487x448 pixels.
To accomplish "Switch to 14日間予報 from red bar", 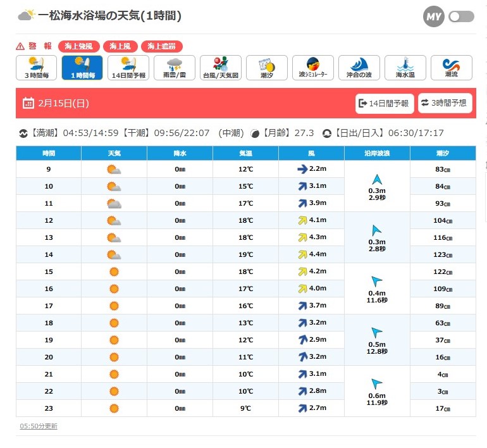I will [384, 103].
